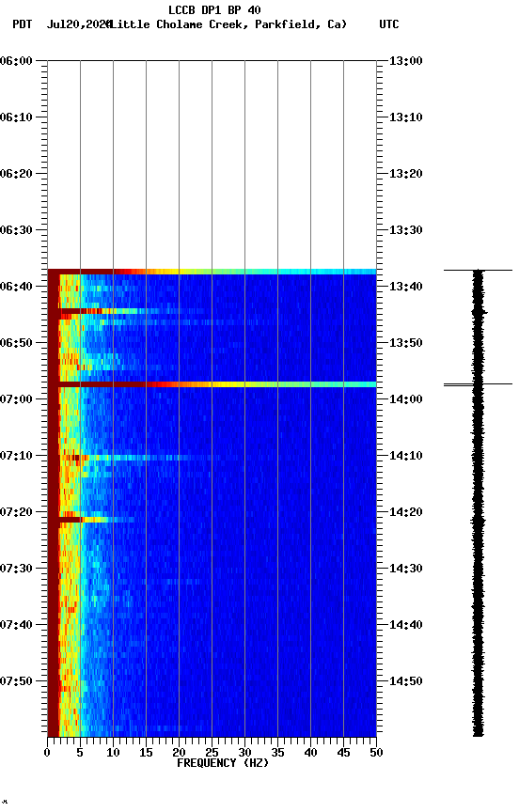Click the '30' frequency axis label
519x812 pixels.
tap(244, 753)
